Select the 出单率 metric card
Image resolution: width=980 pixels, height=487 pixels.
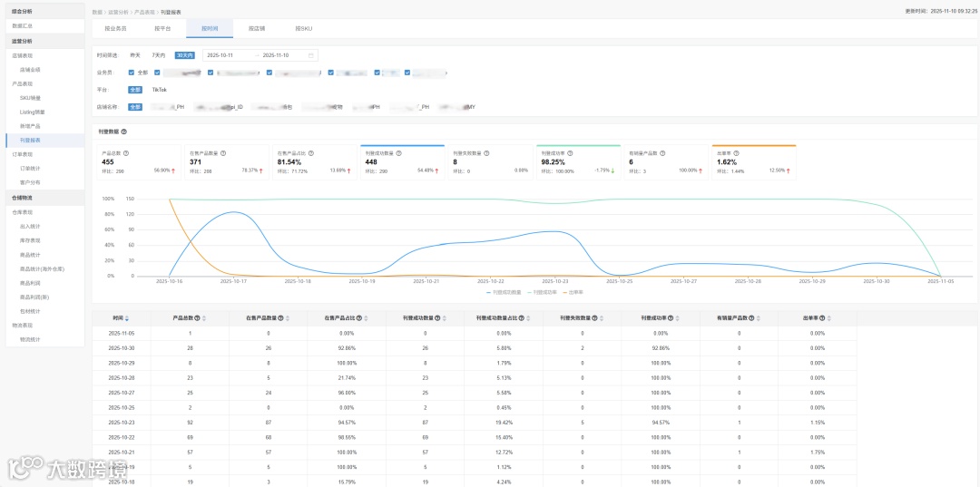(x=754, y=162)
